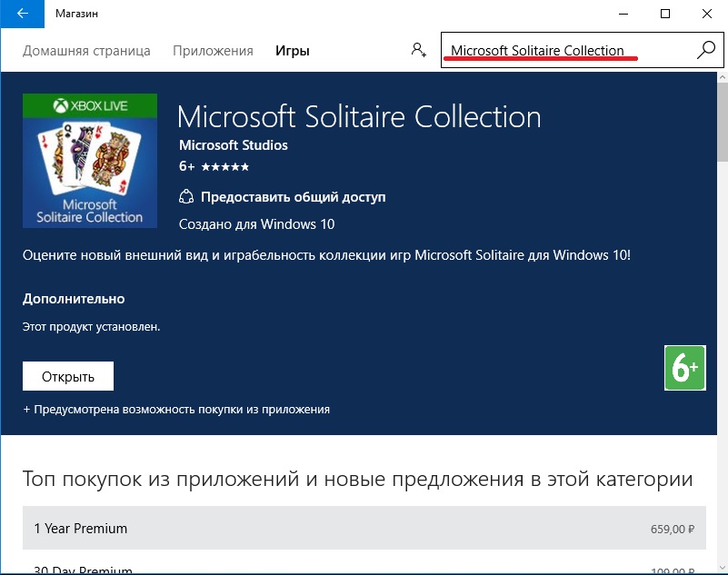Focus the search field containing Microsoft Solitaire Collection
The height and width of the screenshot is (575, 728).
[x=563, y=50]
